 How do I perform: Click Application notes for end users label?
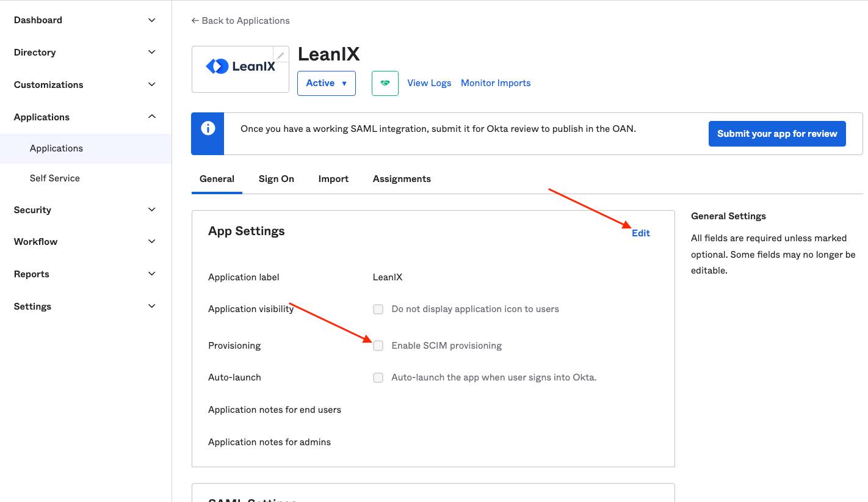pos(275,410)
